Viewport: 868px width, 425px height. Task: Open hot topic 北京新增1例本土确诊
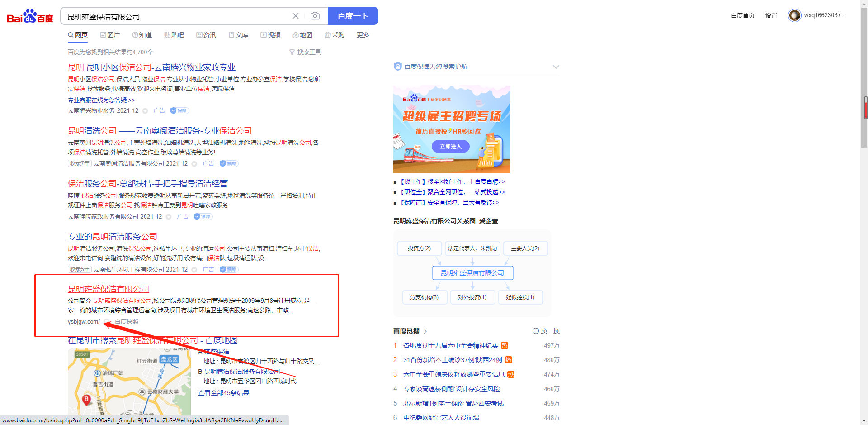click(x=453, y=403)
